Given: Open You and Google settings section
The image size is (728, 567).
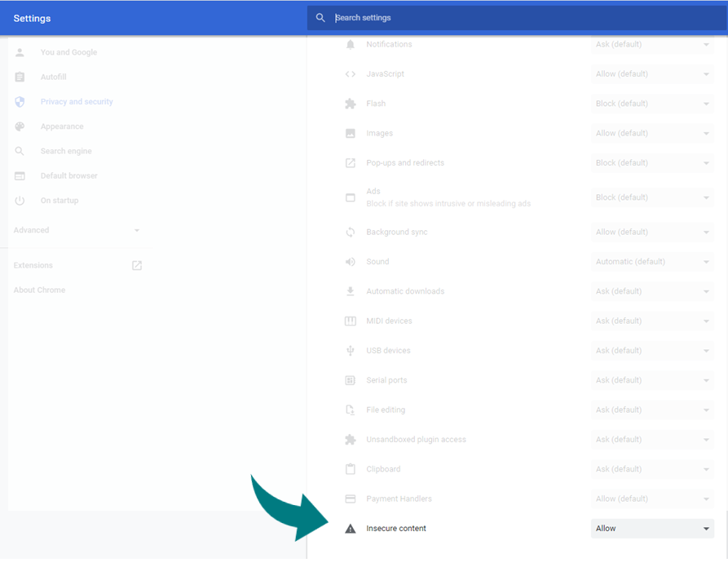Looking at the screenshot, I should point(68,52).
